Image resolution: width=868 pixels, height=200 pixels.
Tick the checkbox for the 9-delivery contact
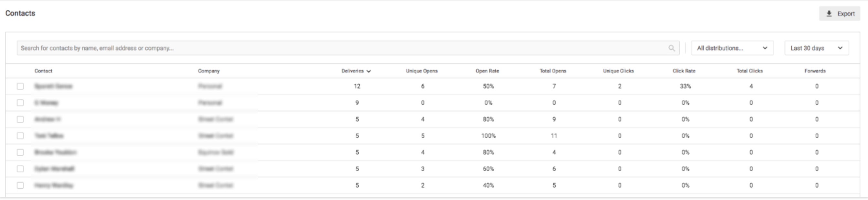click(x=20, y=103)
